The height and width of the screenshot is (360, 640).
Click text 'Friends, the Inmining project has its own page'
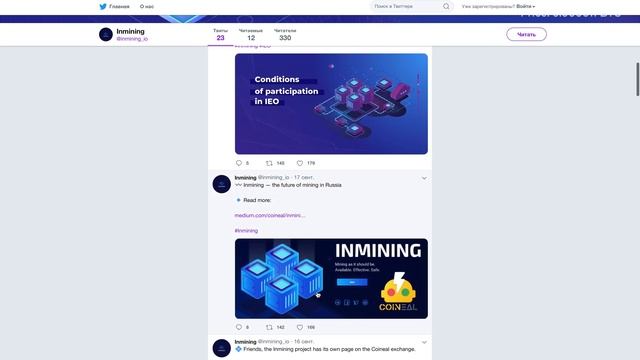coord(296,349)
